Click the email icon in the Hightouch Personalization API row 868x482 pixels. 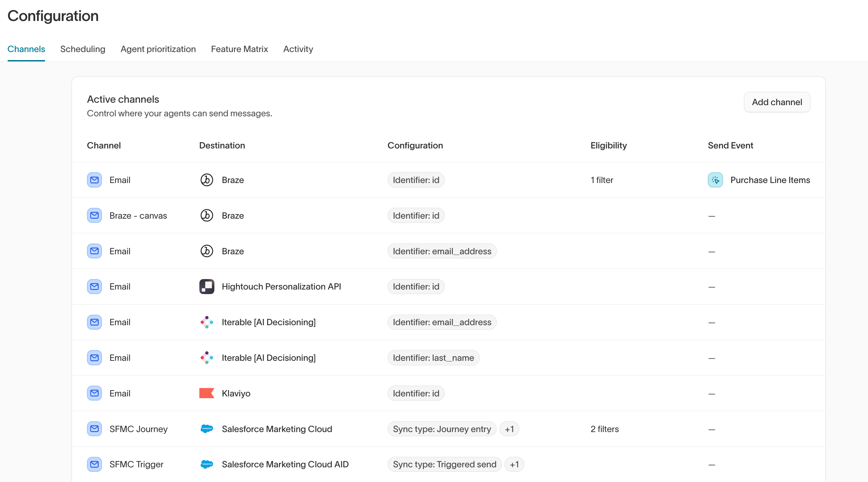[94, 286]
